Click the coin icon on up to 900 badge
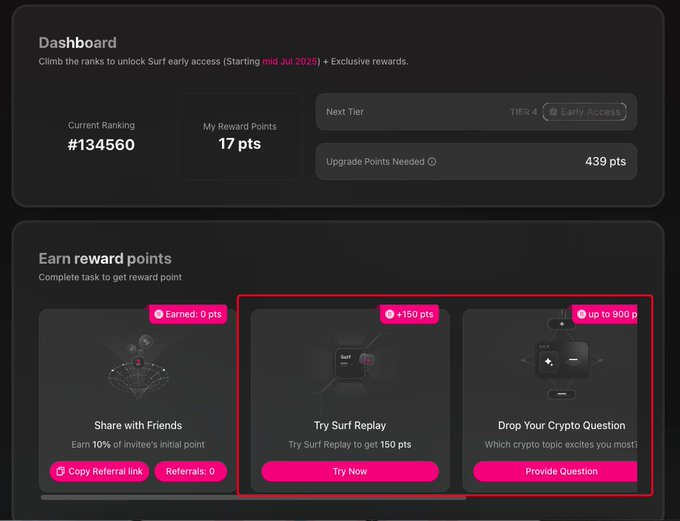 582,314
